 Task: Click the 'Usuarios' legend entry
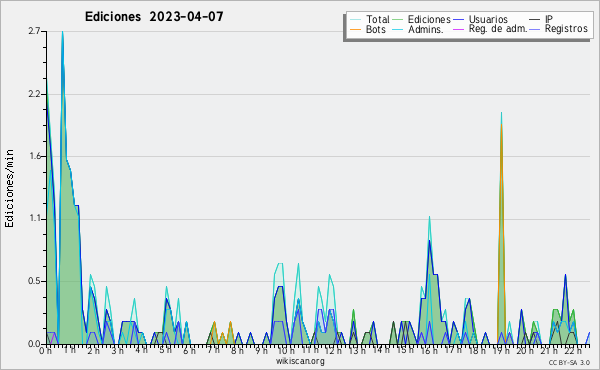pyautogui.click(x=481, y=19)
